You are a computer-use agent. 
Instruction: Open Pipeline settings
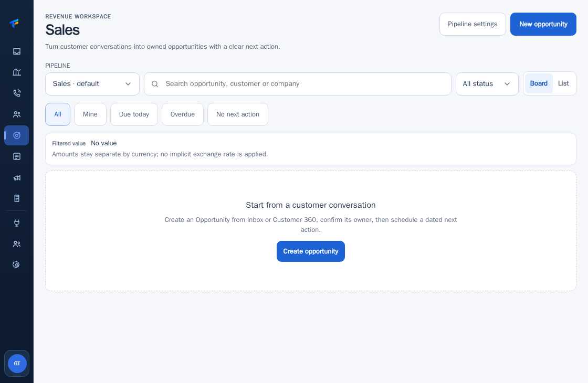point(472,24)
